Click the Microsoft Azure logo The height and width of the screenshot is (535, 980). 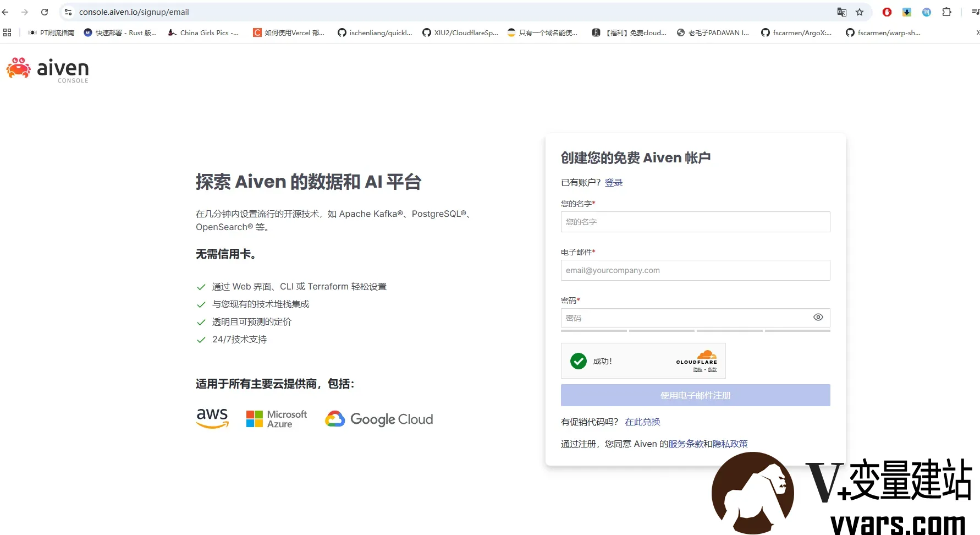point(276,419)
